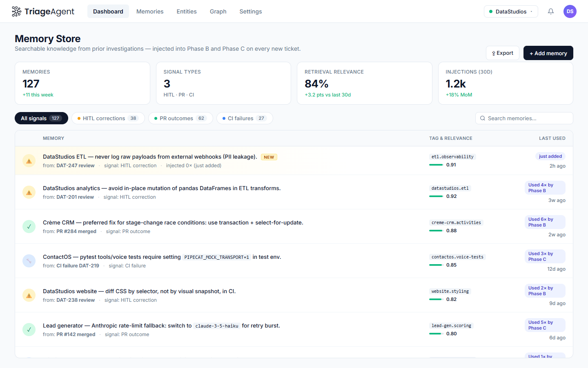Click warning icon on DAT-247 memory row
The image size is (588, 368).
click(x=29, y=161)
